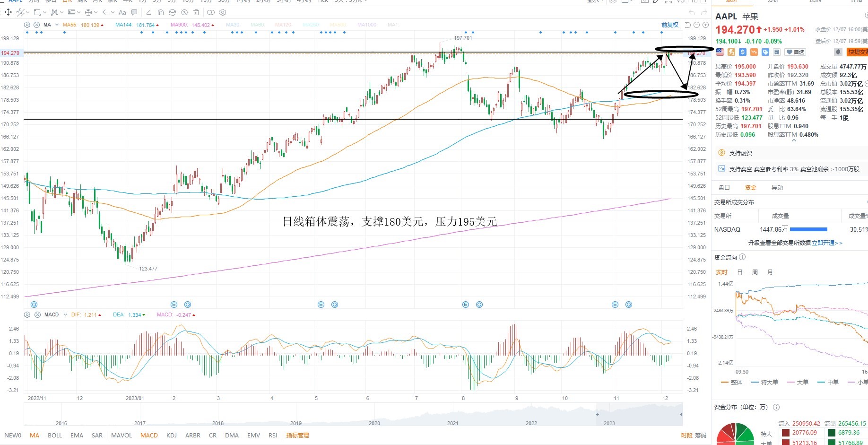Choose the line drawing pencil tool
The height and width of the screenshot is (445, 868).
click(x=148, y=12)
